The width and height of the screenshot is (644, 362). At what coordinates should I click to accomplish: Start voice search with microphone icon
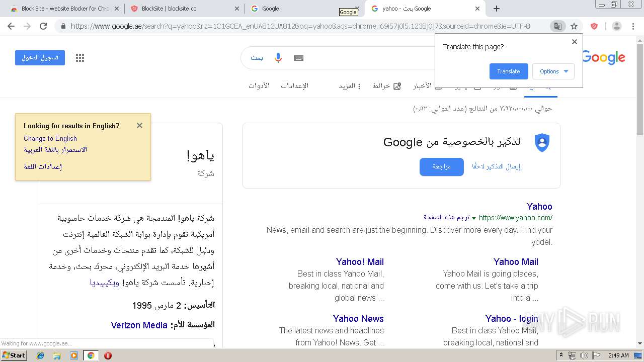pyautogui.click(x=278, y=58)
